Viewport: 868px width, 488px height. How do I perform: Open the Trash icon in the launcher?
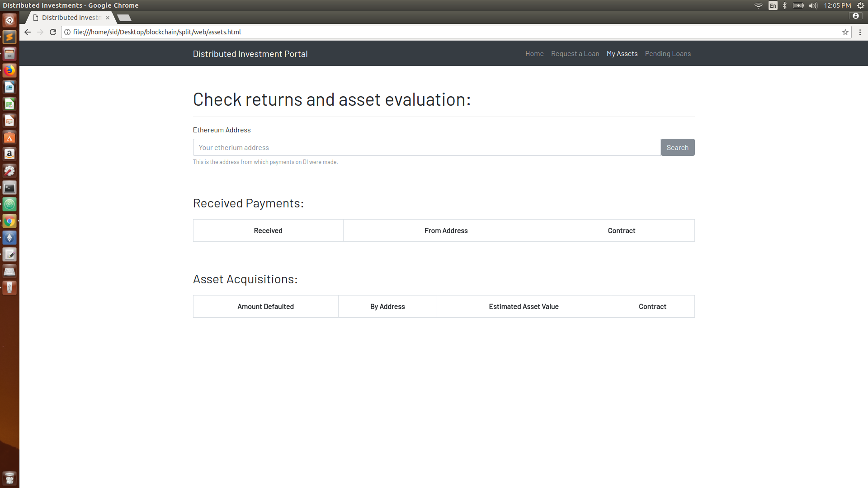click(x=9, y=478)
